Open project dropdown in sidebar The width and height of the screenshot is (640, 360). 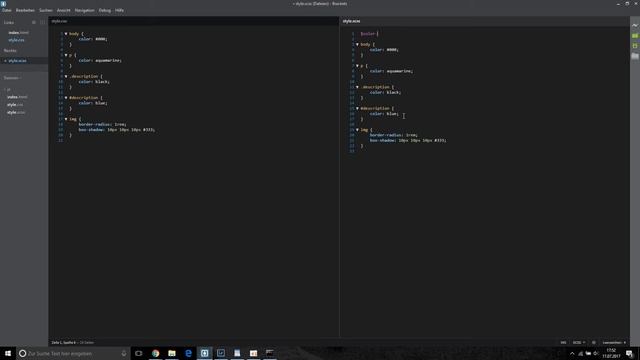coord(12,78)
